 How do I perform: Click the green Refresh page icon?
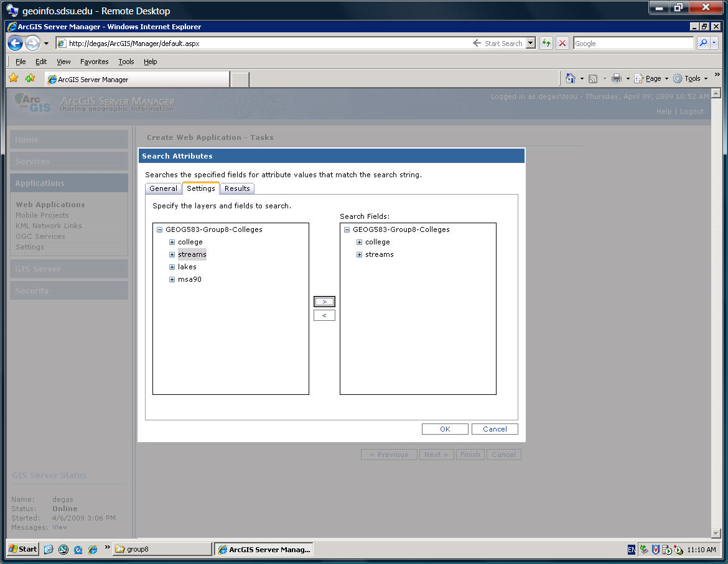(546, 43)
